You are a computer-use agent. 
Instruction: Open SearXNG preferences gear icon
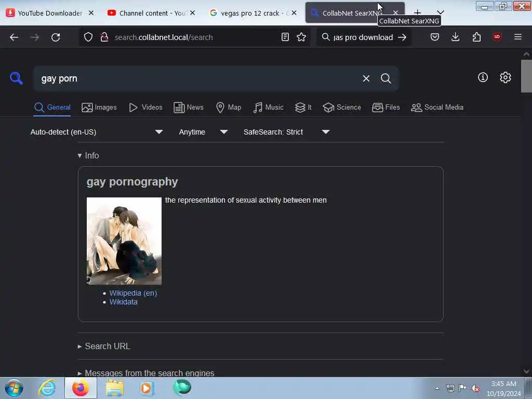[505, 77]
